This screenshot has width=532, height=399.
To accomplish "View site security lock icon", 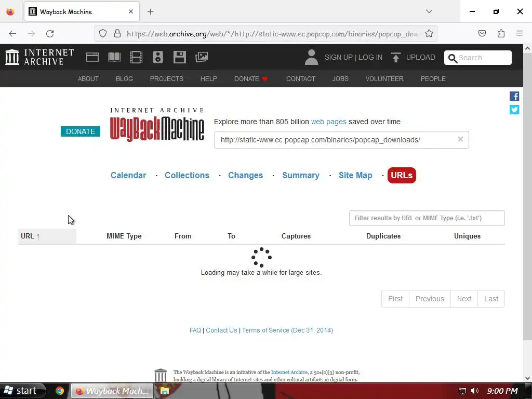I will coord(117,34).
